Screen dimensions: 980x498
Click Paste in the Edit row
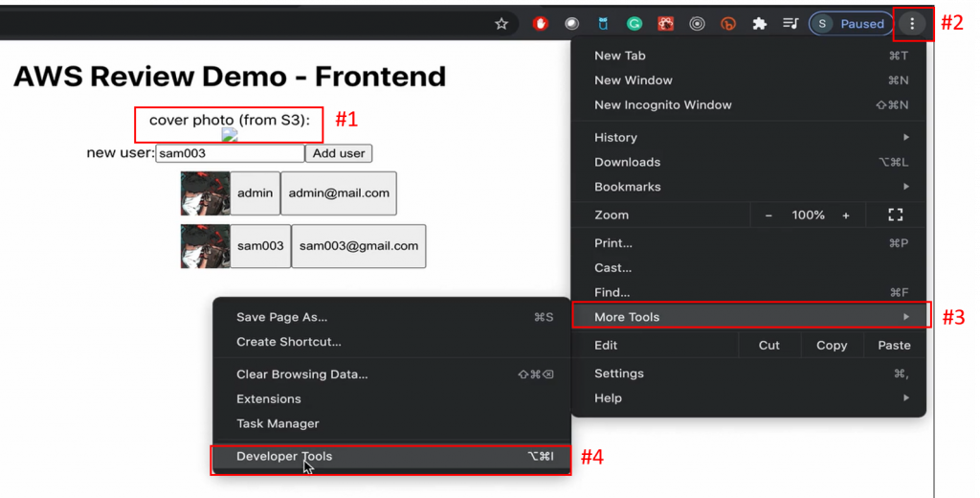click(894, 346)
